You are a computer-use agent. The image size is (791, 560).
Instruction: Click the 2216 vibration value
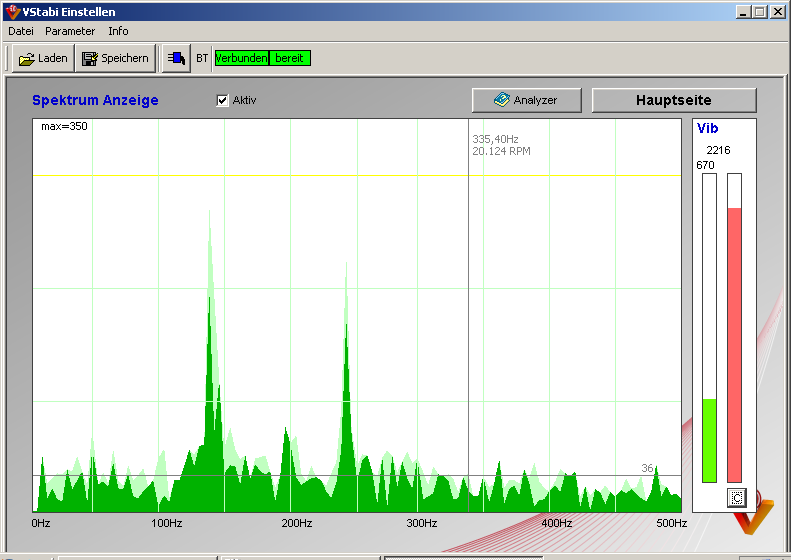(718, 150)
